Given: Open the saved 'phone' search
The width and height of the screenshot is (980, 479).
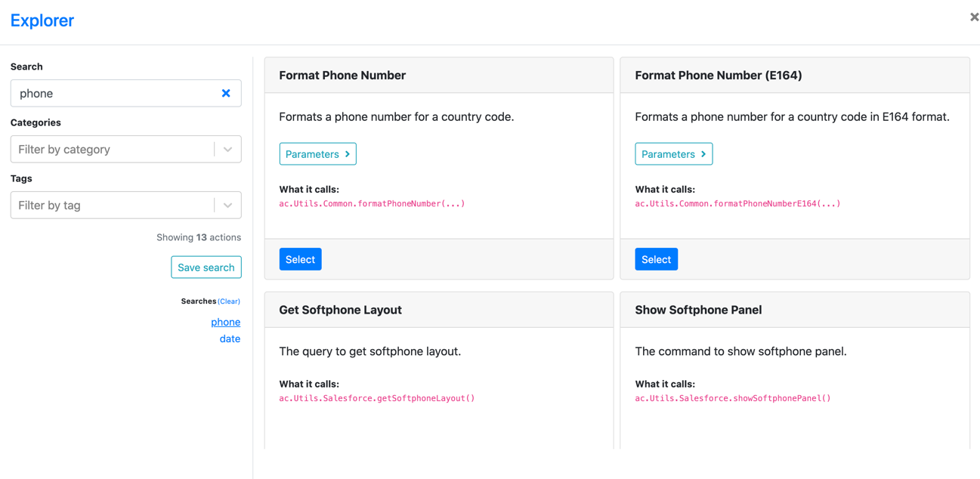Looking at the screenshot, I should tap(225, 322).
